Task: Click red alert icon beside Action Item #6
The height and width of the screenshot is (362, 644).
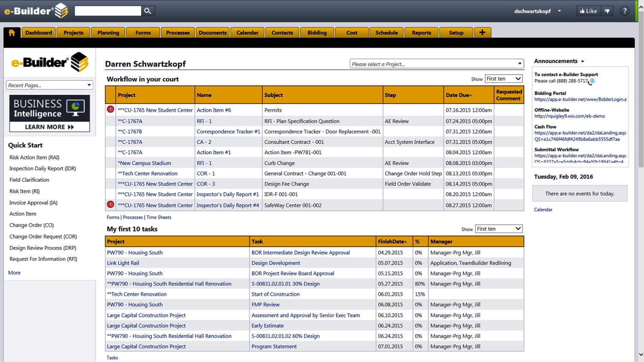Action: pos(110,109)
